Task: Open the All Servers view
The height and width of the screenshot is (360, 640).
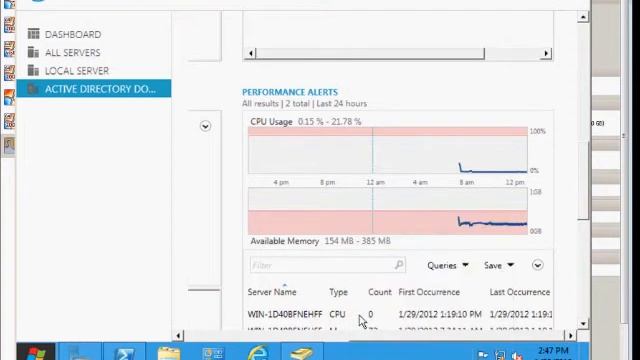Action: pyautogui.click(x=73, y=53)
